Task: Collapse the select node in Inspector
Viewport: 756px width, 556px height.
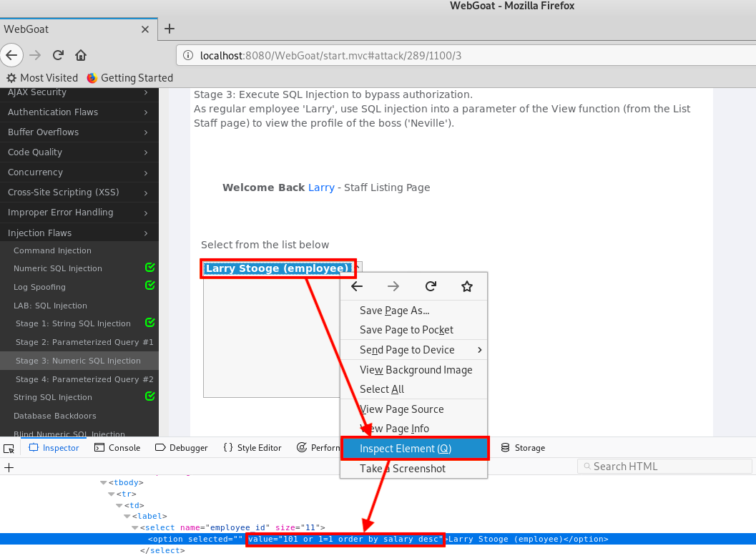Action: pyautogui.click(x=135, y=528)
